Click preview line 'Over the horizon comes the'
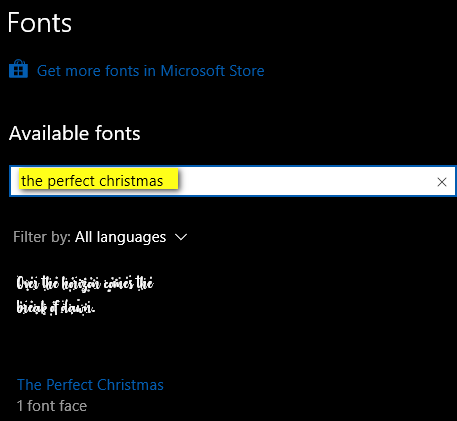This screenshot has height=421, width=457. [x=85, y=283]
